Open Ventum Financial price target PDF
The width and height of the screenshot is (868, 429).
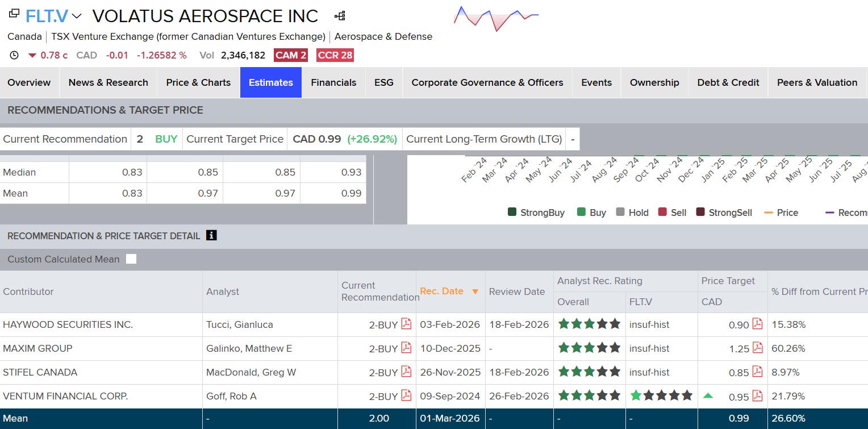tap(757, 395)
